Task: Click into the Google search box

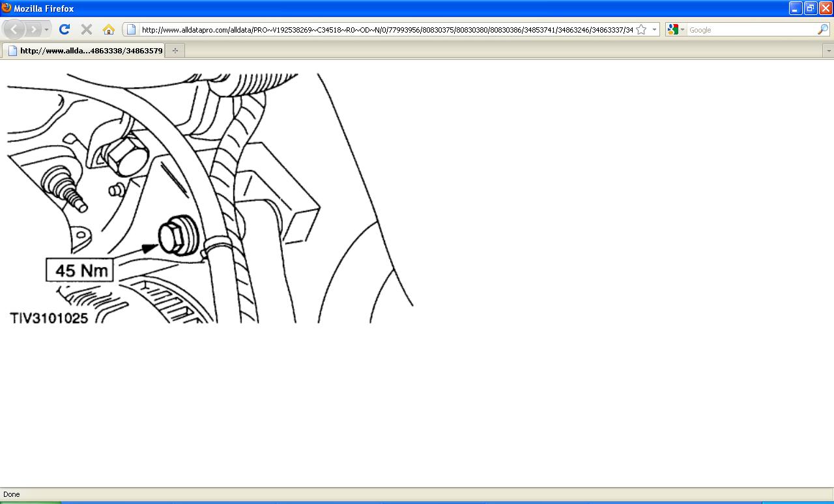Action: (752, 30)
